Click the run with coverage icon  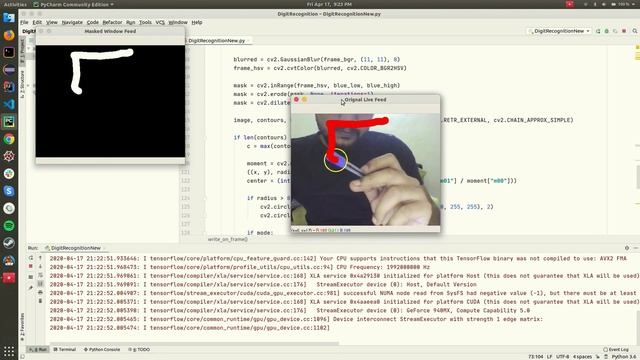(615, 31)
